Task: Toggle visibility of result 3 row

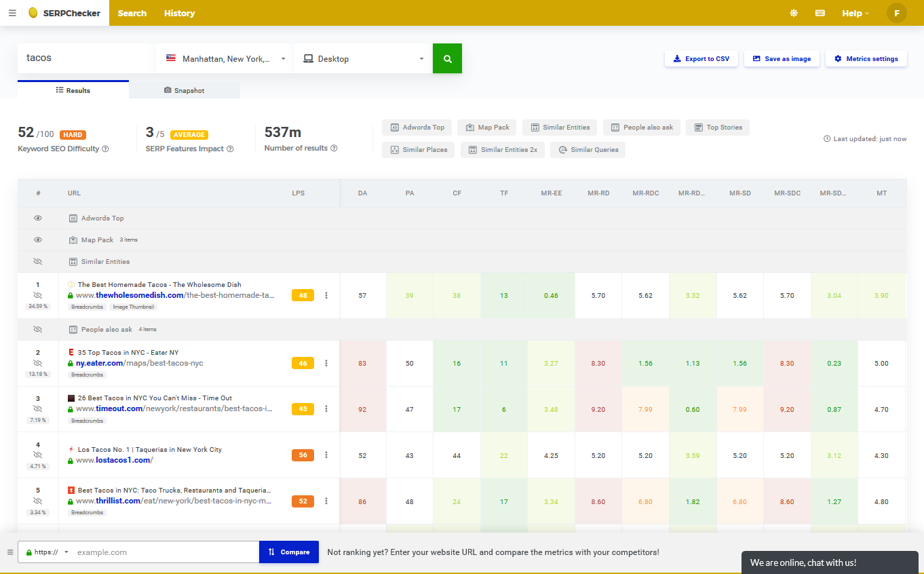Action: (x=38, y=409)
